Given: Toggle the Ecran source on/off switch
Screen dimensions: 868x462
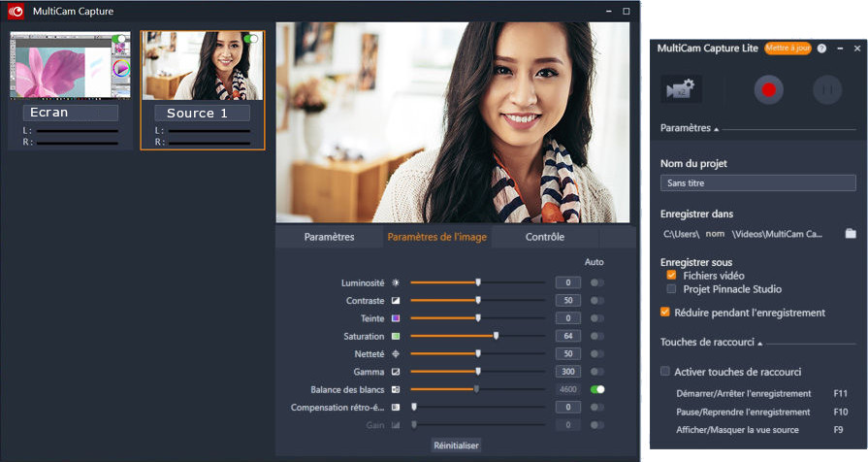Looking at the screenshot, I should (118, 39).
